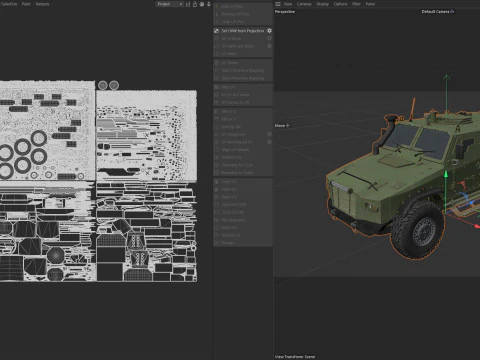Click the vehicle's front wheel in viewport
480x360 pixels.
(418, 230)
